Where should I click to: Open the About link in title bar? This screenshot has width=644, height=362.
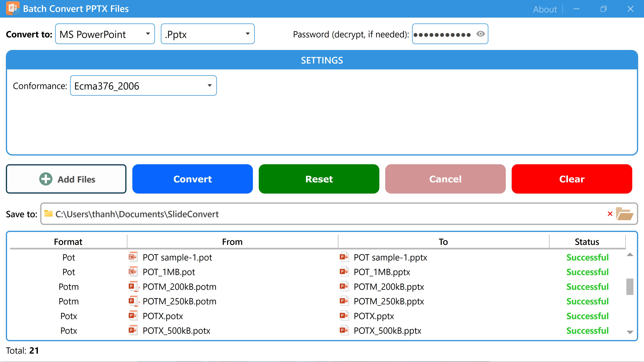point(545,9)
